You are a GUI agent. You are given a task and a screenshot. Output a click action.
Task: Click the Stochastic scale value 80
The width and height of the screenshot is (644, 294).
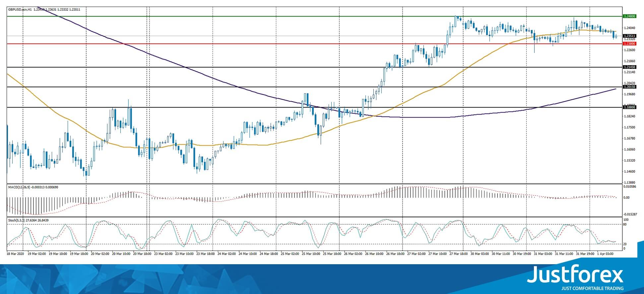point(625,224)
